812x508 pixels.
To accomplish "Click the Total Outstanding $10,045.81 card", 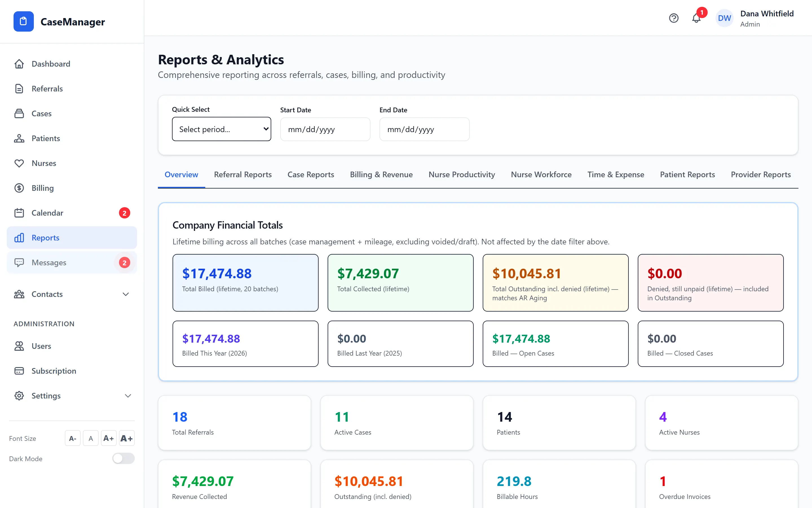I will (555, 283).
